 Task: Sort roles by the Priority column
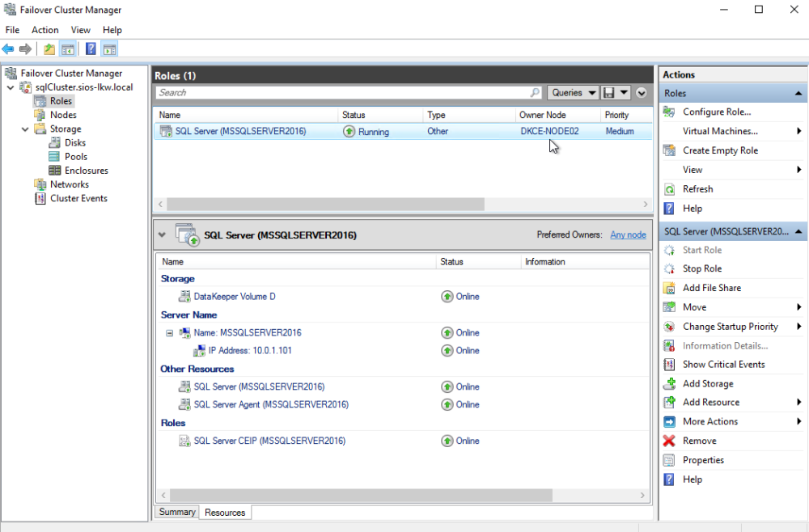click(x=626, y=115)
